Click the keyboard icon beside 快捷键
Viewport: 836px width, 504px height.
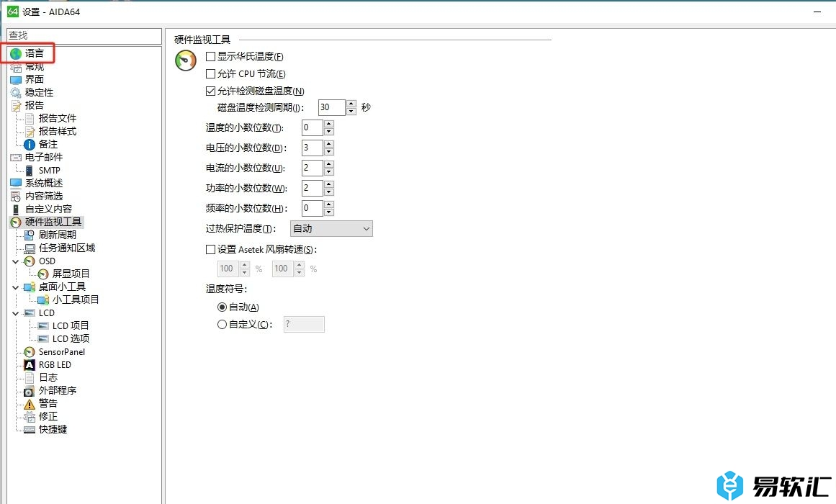click(x=30, y=429)
